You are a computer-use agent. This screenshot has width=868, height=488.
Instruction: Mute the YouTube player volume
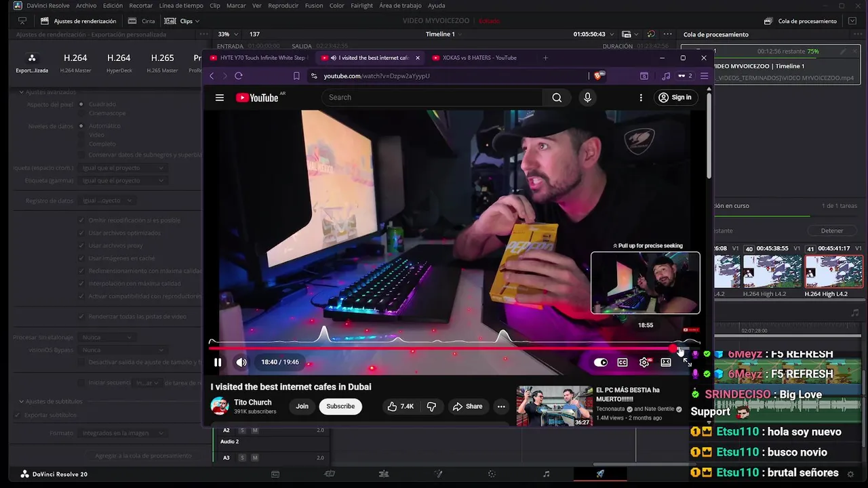click(241, 362)
